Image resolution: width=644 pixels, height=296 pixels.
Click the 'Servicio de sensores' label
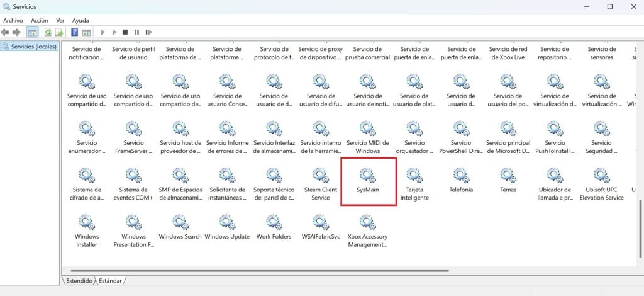(602, 53)
